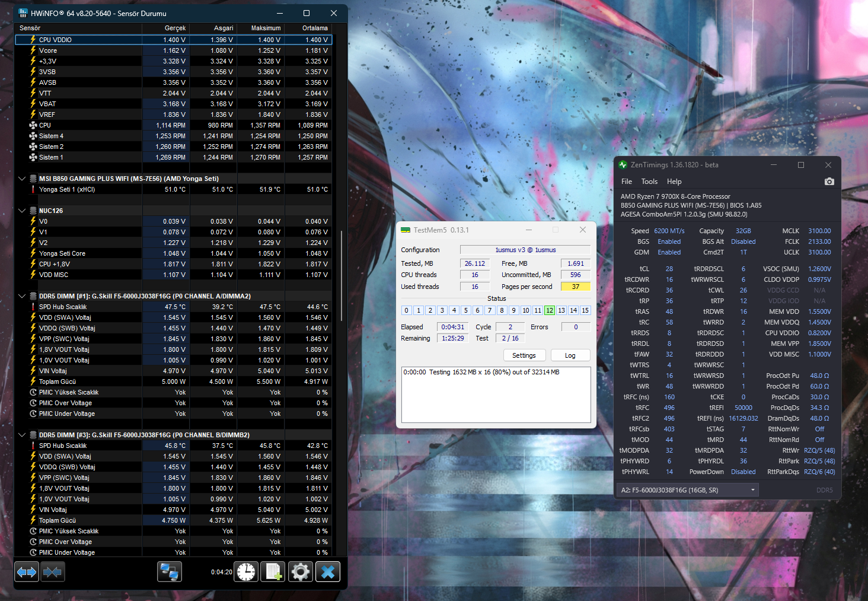Click the voltage icon on the V2 row
The height and width of the screenshot is (601, 868).
pyautogui.click(x=33, y=243)
